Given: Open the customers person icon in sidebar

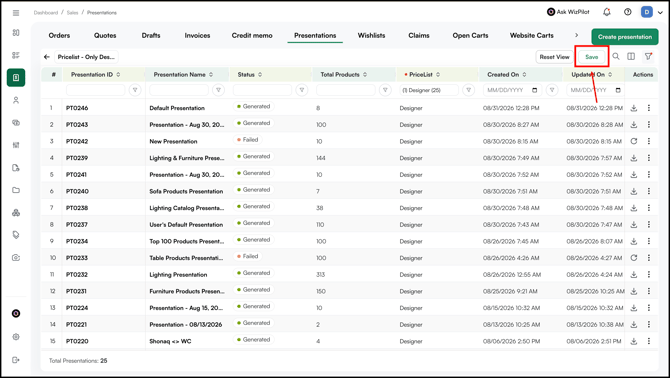Looking at the screenshot, I should tap(16, 100).
